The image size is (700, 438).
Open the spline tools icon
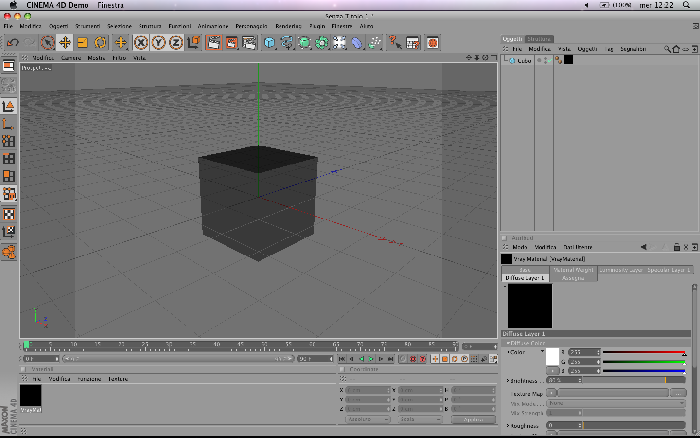pos(287,43)
